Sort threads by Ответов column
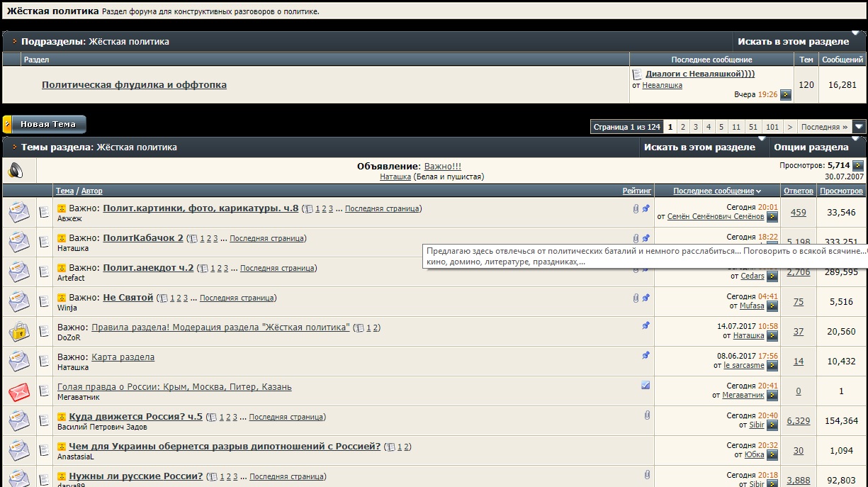The height and width of the screenshot is (487, 868). (798, 191)
